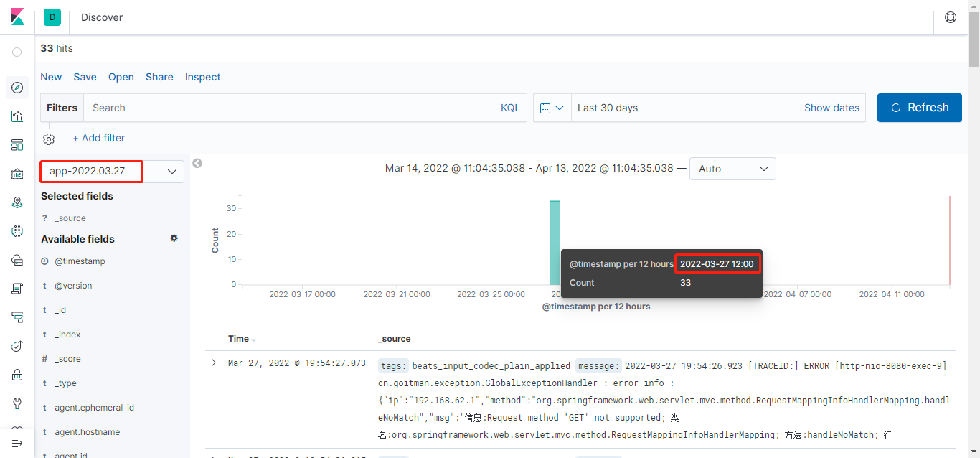Select the _source selected field

(70, 218)
